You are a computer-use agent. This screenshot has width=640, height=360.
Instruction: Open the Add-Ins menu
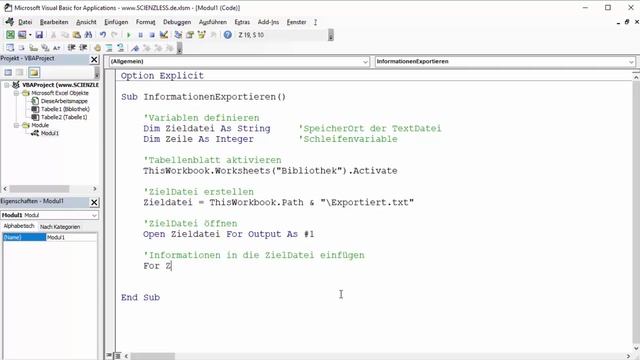coord(268,22)
